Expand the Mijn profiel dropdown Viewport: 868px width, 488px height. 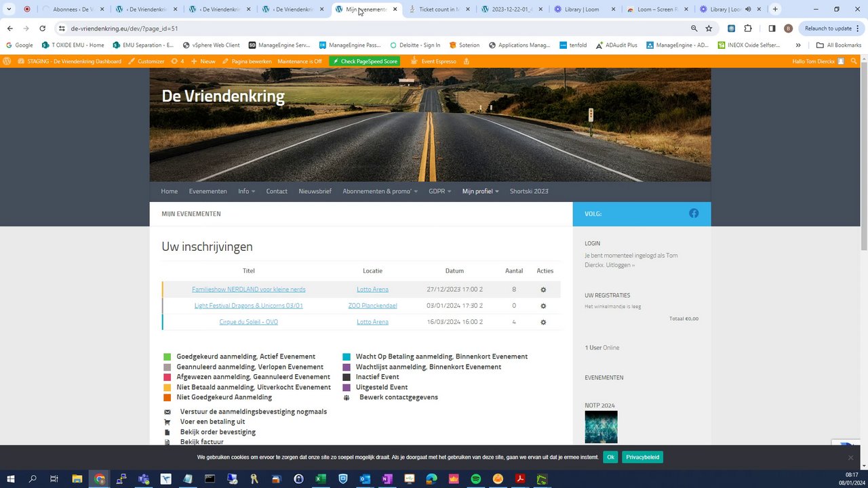pos(480,191)
